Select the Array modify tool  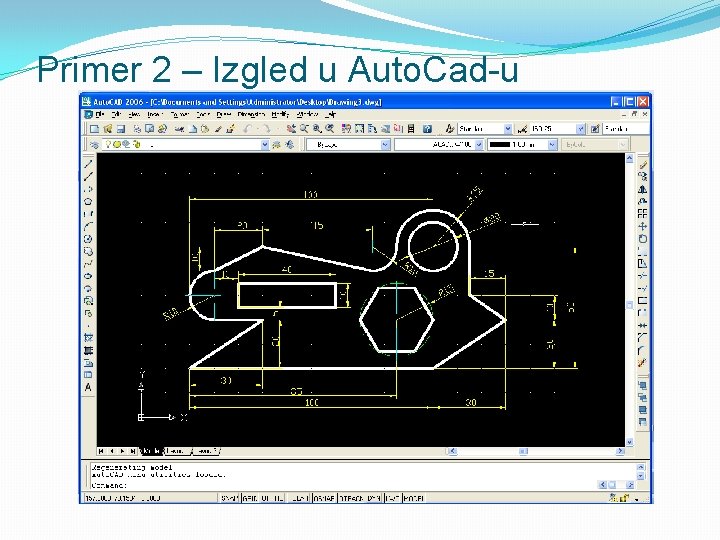(642, 214)
